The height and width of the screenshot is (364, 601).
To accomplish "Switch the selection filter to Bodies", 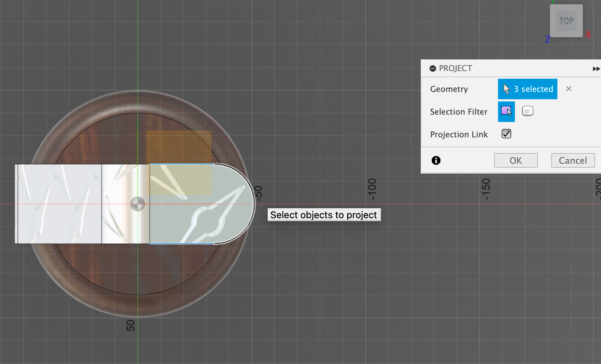I will pos(527,111).
